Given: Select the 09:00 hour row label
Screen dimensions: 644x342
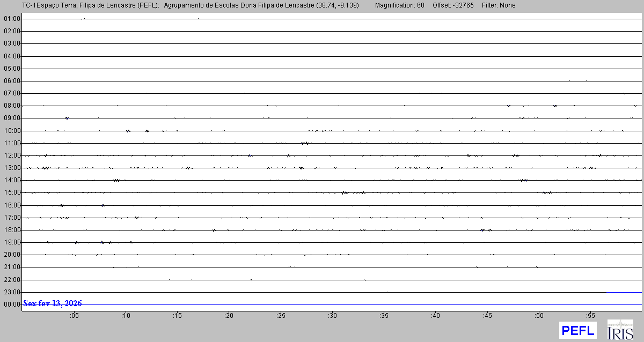Looking at the screenshot, I should [12, 118].
